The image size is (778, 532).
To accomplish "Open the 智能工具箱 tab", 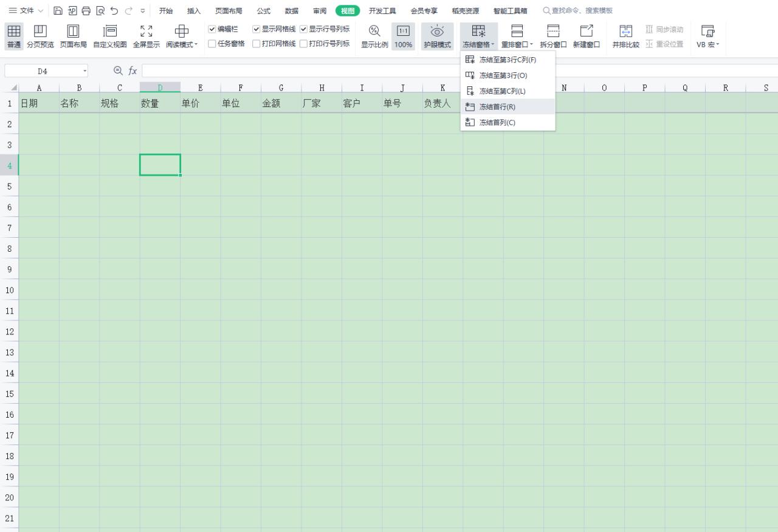I will coord(511,10).
